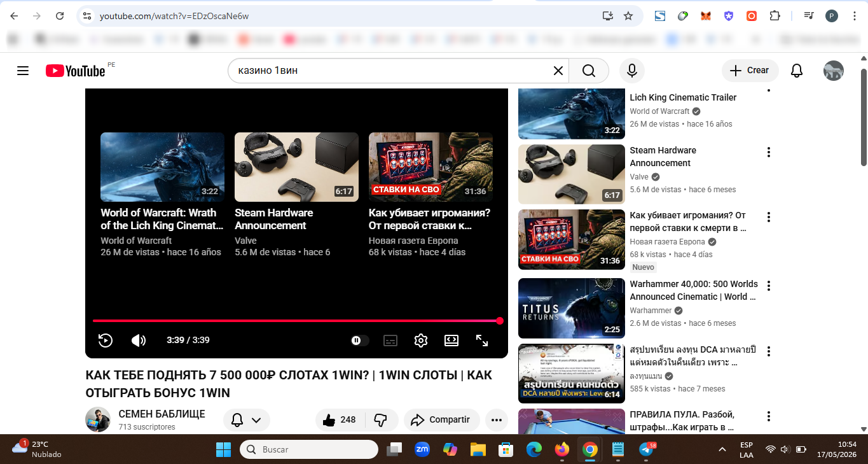This screenshot has height=464, width=868.
Task: Open the Crear create menu
Action: [x=750, y=71]
